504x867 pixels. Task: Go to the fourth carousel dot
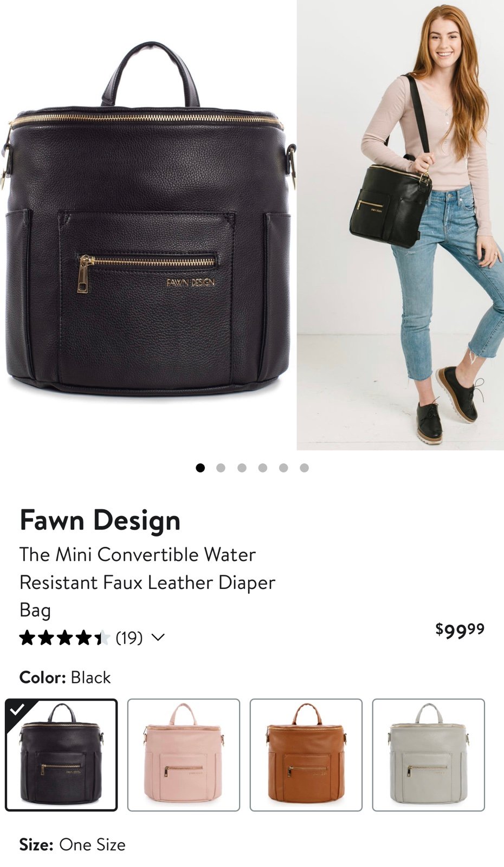pyautogui.click(x=263, y=468)
